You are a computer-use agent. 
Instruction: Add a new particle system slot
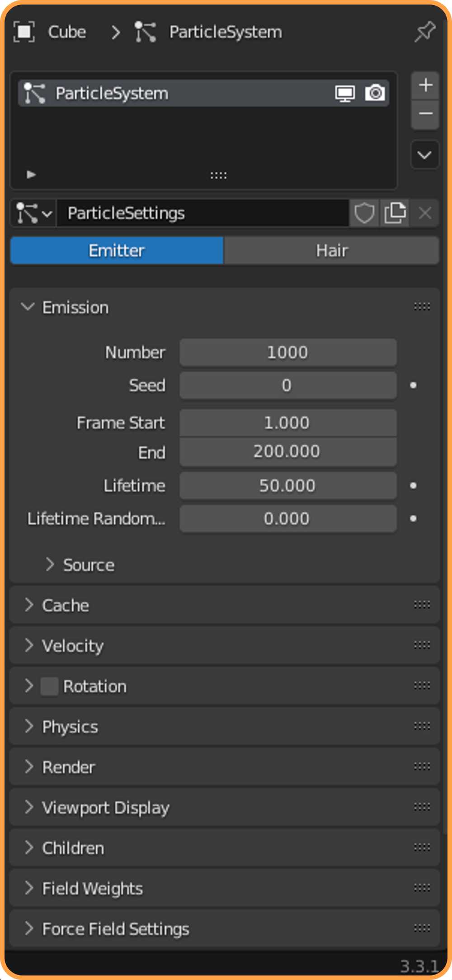(x=425, y=85)
